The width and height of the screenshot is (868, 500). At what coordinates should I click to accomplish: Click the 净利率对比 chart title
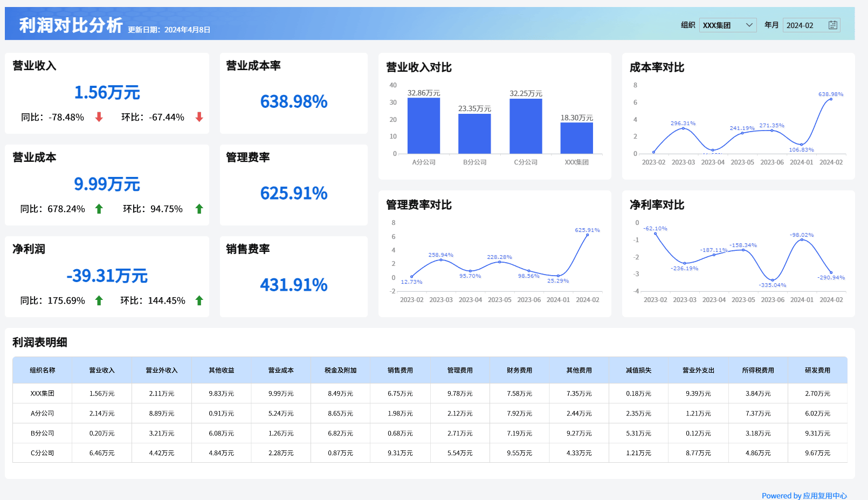(657, 204)
